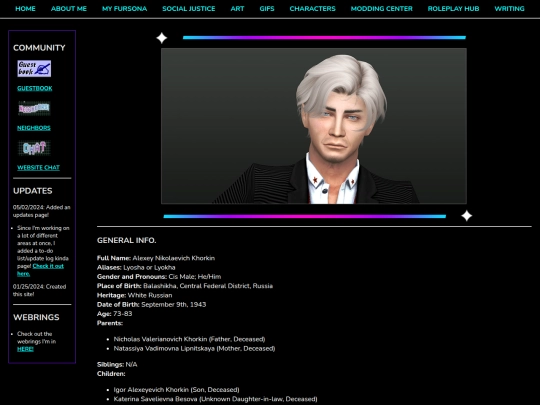This screenshot has width=540, height=405.
Task: Click the Gender and Pronouns line
Action: (159, 277)
